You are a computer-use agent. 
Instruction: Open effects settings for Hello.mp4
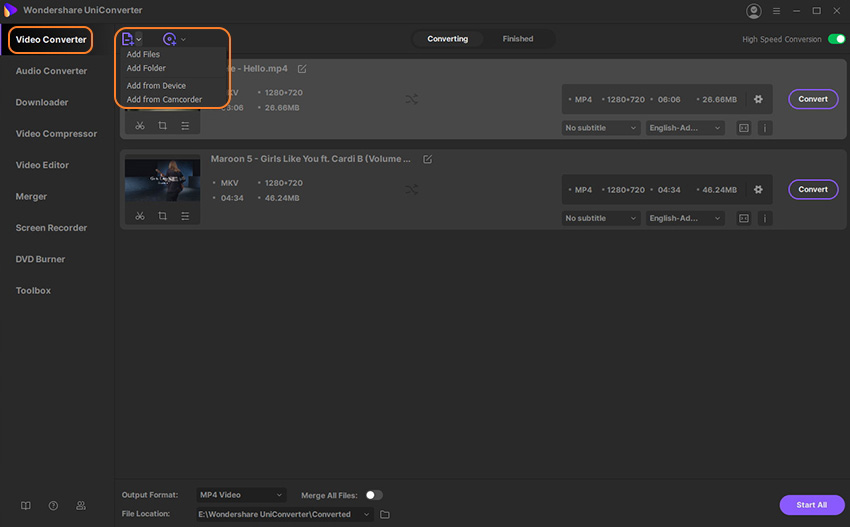pos(185,126)
